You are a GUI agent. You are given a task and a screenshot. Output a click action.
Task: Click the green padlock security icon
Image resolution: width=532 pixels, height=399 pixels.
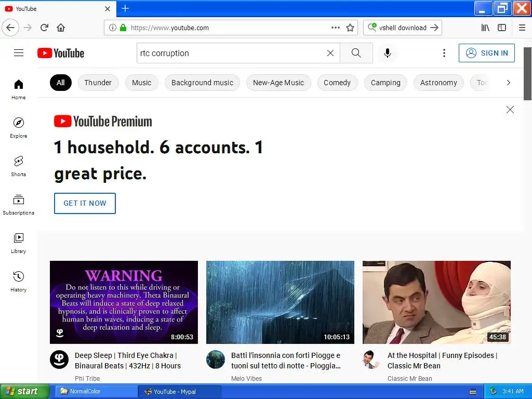[123, 28]
